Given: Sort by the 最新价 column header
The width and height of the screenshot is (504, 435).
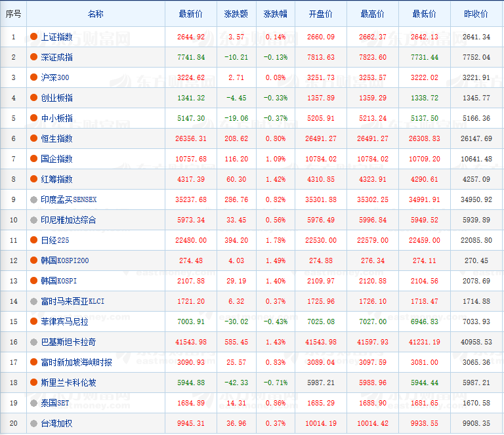Looking at the screenshot, I should coord(191,14).
